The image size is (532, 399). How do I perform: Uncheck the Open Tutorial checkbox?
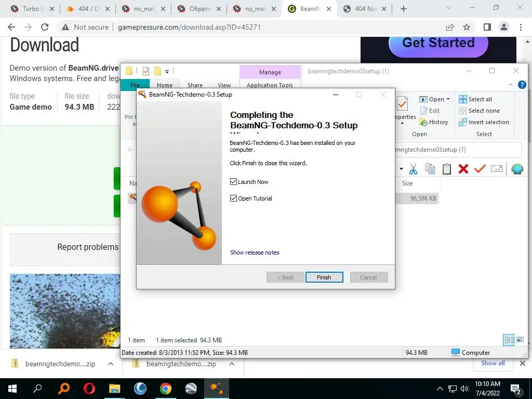[233, 198]
